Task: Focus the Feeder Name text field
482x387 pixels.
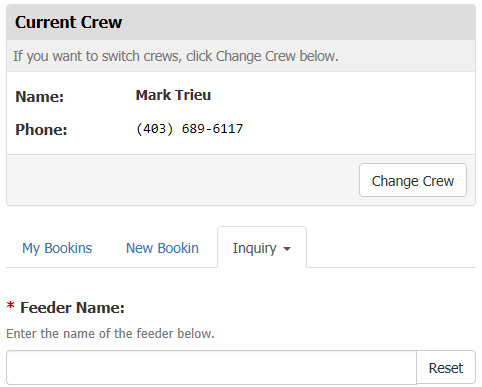Action: coord(211,367)
